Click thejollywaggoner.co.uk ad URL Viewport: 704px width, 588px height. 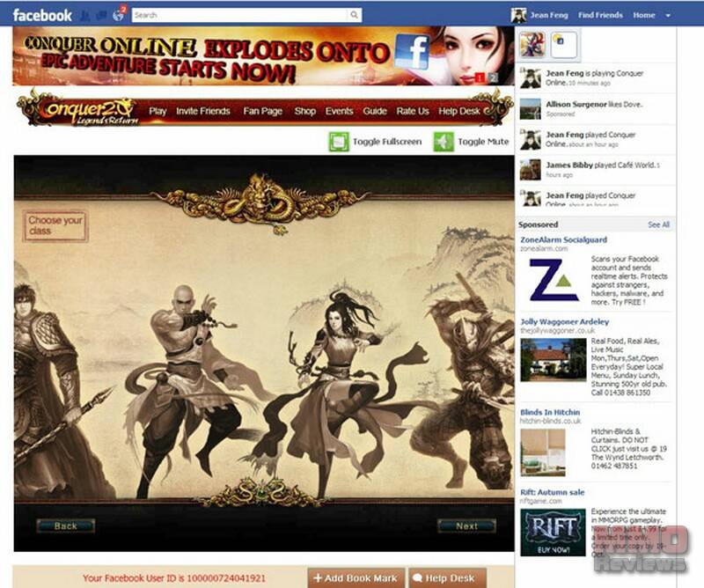point(557,331)
